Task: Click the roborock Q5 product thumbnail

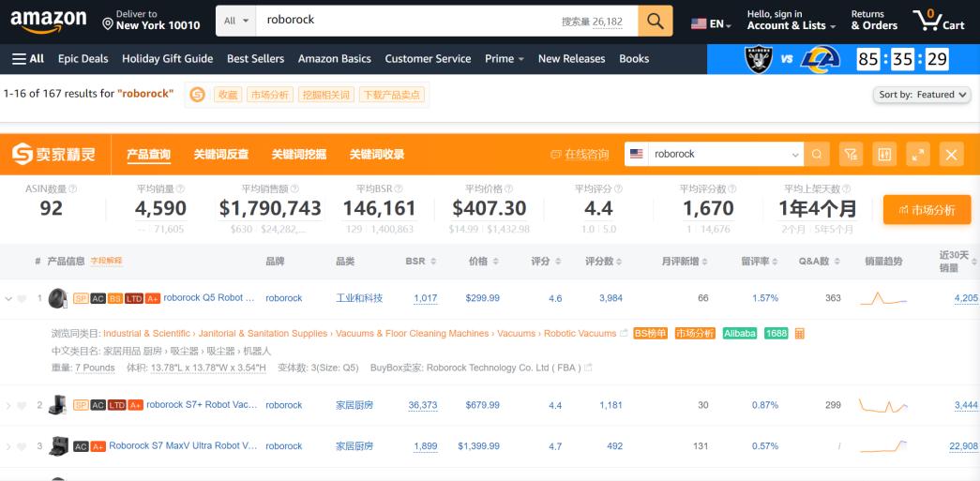Action: [x=58, y=298]
